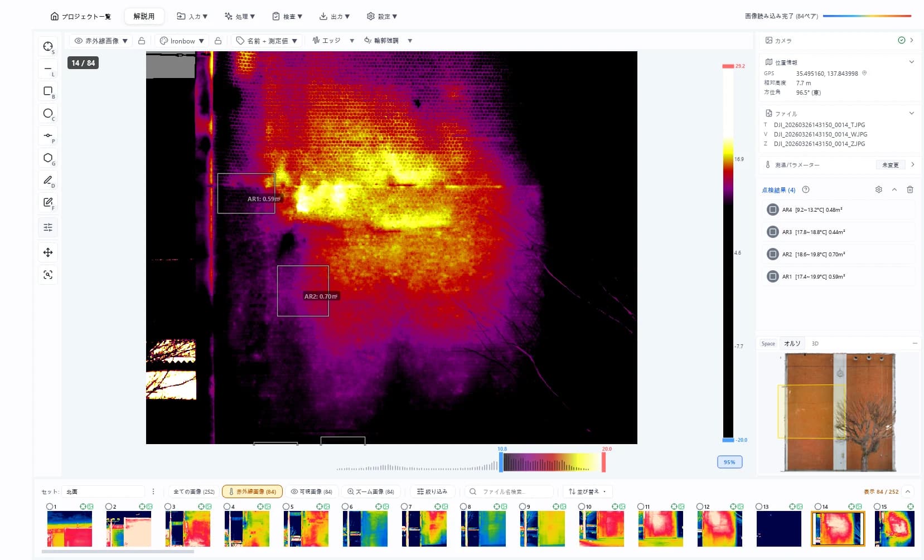This screenshot has height=560, width=924.
Task: Collapse the ファイル section
Action: coord(912,113)
